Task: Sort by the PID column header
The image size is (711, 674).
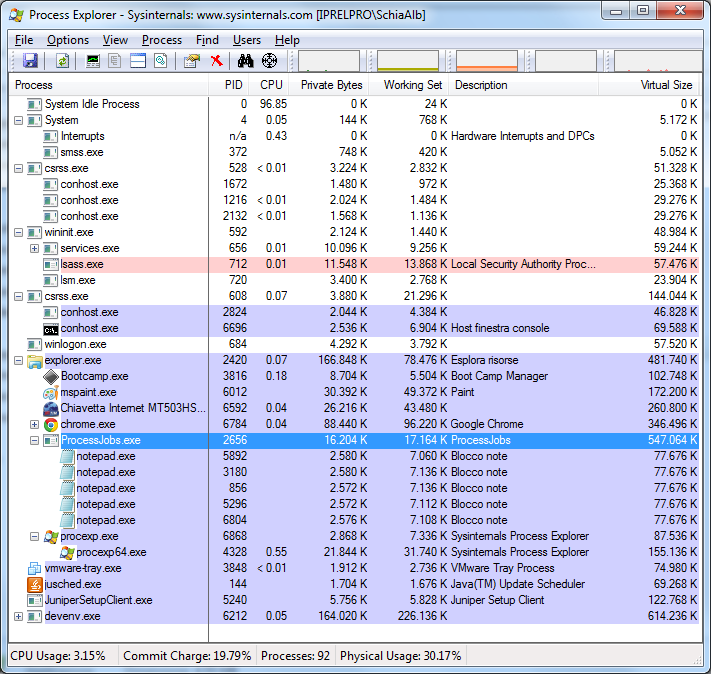Action: pos(229,85)
